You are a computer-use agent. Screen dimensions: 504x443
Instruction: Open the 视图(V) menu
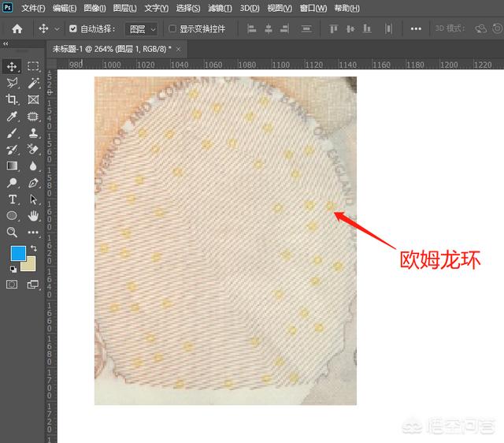pyautogui.click(x=280, y=8)
